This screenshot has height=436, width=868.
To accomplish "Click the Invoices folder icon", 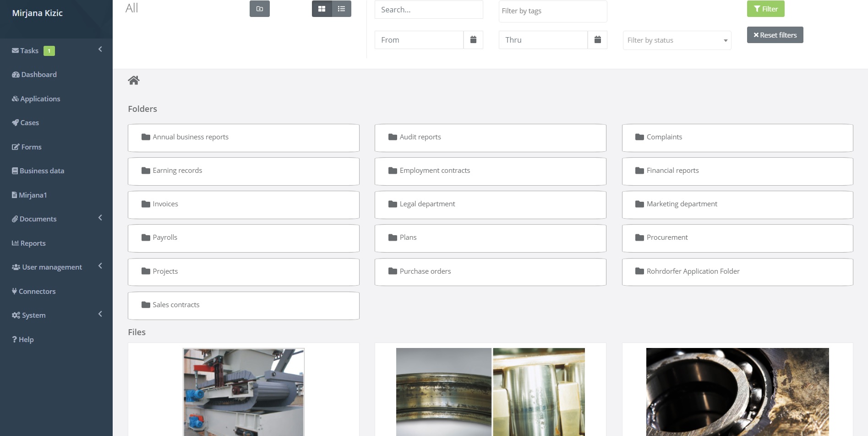I will pyautogui.click(x=146, y=204).
